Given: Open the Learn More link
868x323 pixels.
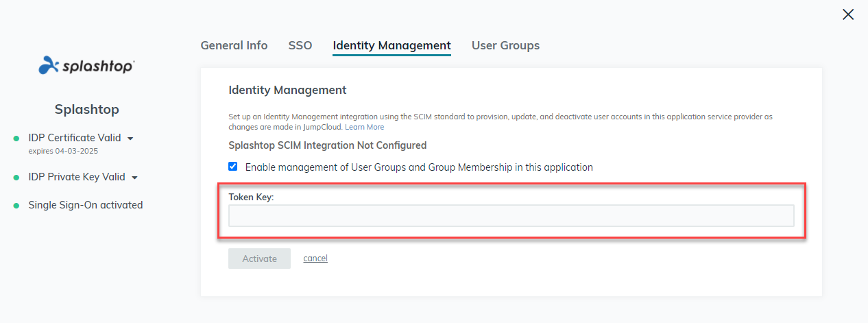Looking at the screenshot, I should coord(365,127).
